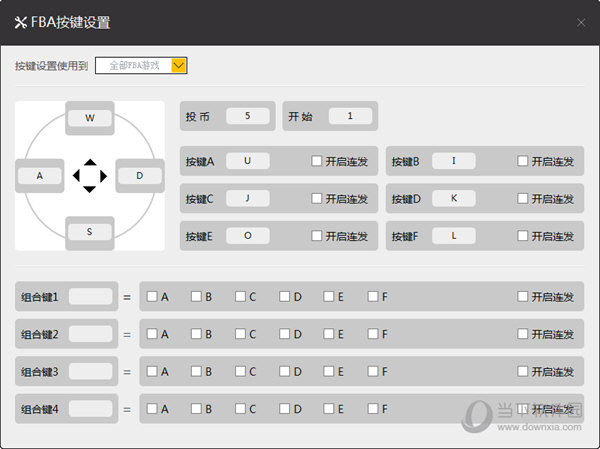Click the up arrow of the d-pad

coord(90,162)
